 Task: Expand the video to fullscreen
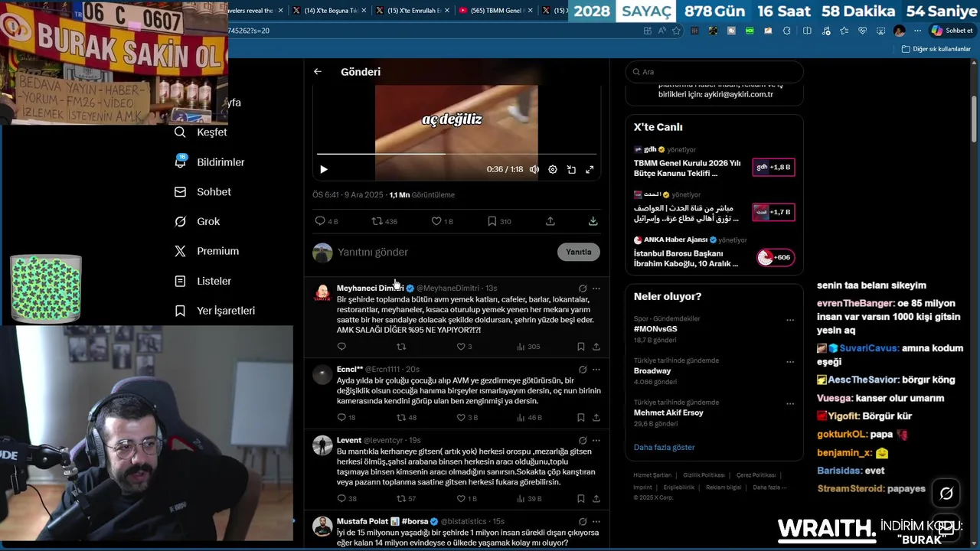click(x=590, y=169)
